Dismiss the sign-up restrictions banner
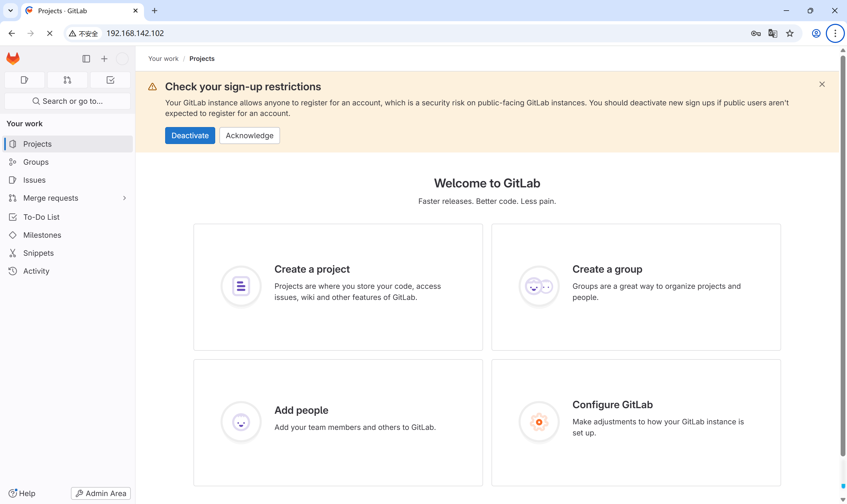 [822, 84]
